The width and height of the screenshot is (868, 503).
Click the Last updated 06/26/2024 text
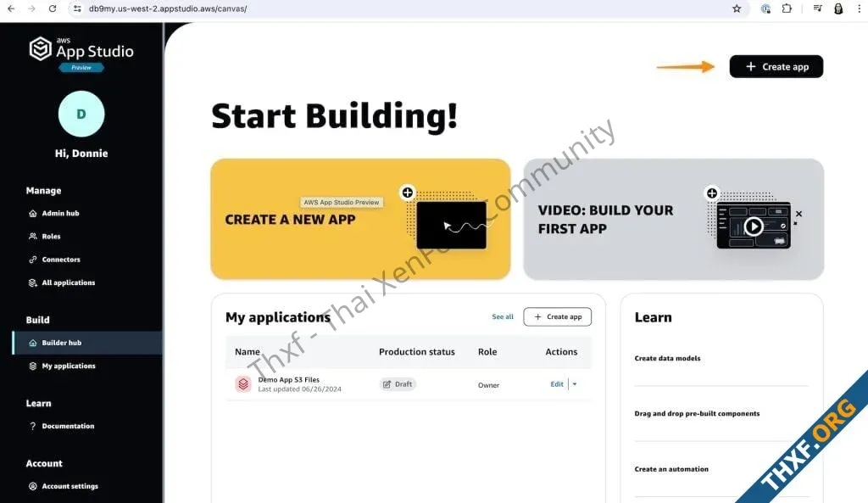click(x=300, y=389)
